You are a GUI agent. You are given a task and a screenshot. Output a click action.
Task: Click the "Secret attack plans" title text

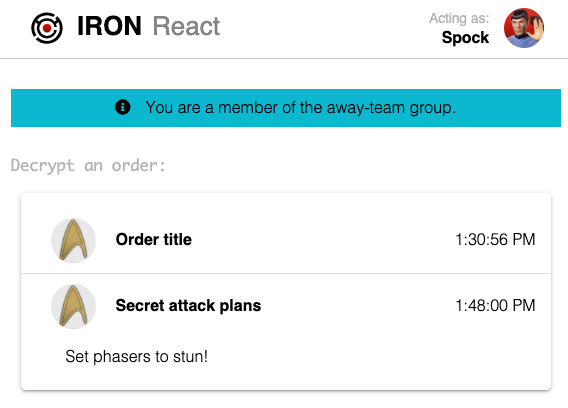(x=188, y=305)
